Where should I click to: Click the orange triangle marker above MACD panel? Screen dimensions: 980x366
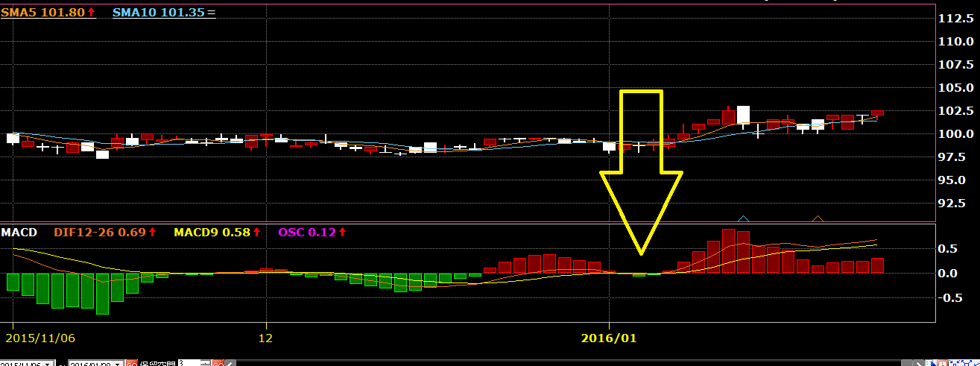(x=818, y=218)
